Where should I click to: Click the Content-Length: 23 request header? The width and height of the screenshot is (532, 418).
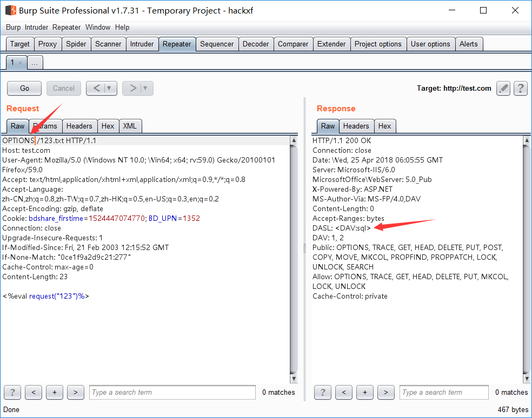point(35,277)
